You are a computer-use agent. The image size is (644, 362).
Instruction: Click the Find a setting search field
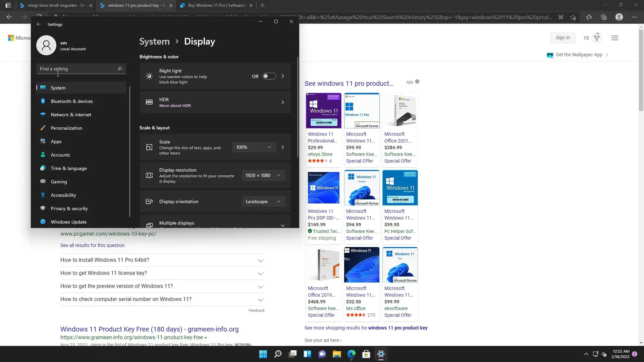point(77,69)
